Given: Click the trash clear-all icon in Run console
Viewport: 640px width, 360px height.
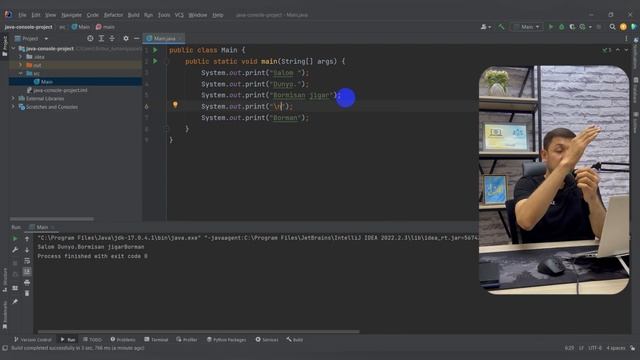Looking at the screenshot, I should tap(27, 293).
